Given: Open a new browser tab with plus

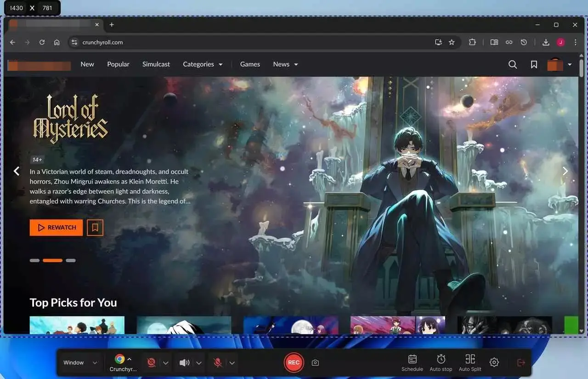Looking at the screenshot, I should click(x=112, y=25).
